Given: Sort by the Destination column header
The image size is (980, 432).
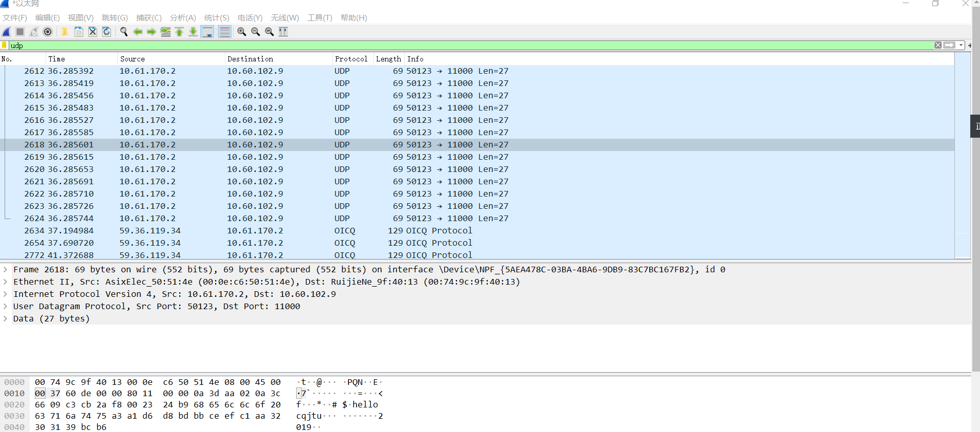Looking at the screenshot, I should (x=279, y=59).
